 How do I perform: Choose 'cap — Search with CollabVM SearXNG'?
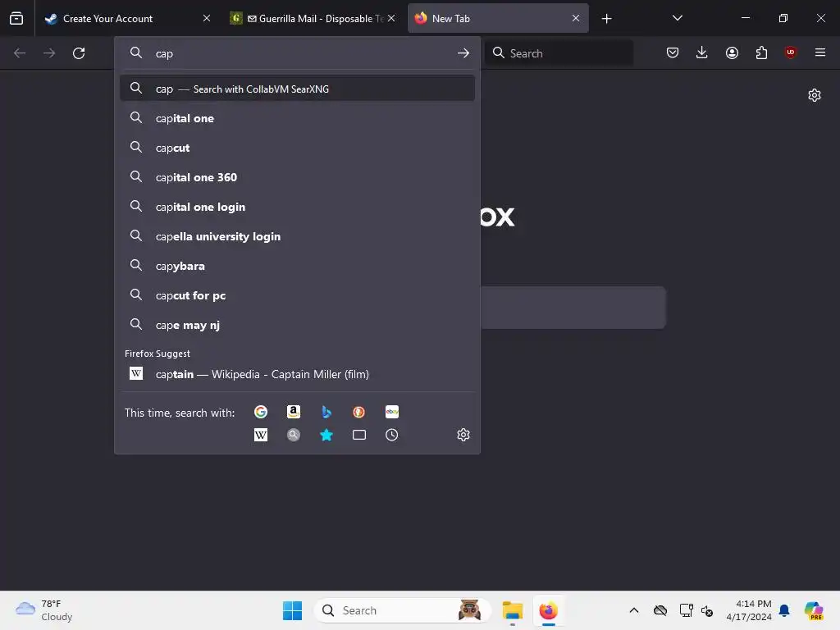[x=297, y=89]
